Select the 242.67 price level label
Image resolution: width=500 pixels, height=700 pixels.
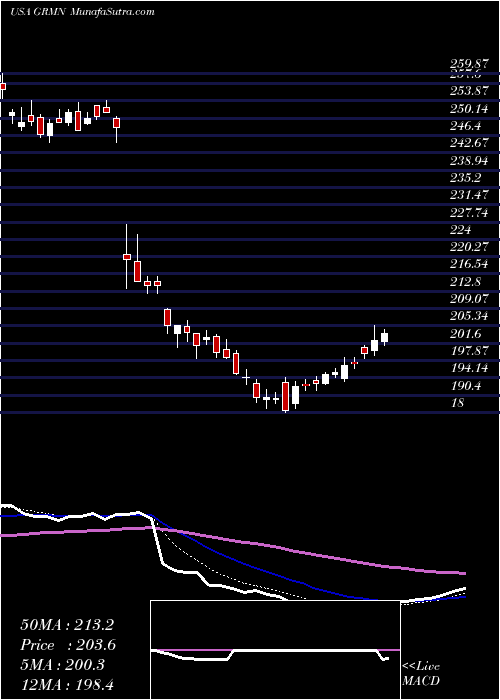(469, 144)
